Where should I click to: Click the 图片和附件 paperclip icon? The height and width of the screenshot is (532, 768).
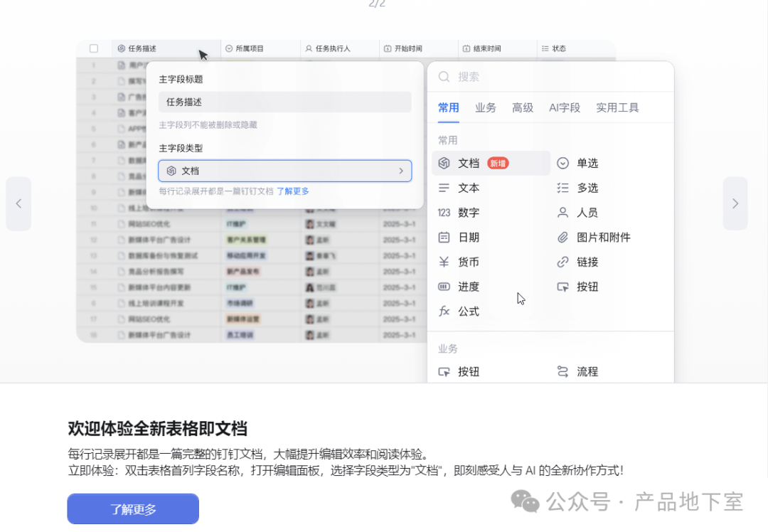(x=563, y=238)
